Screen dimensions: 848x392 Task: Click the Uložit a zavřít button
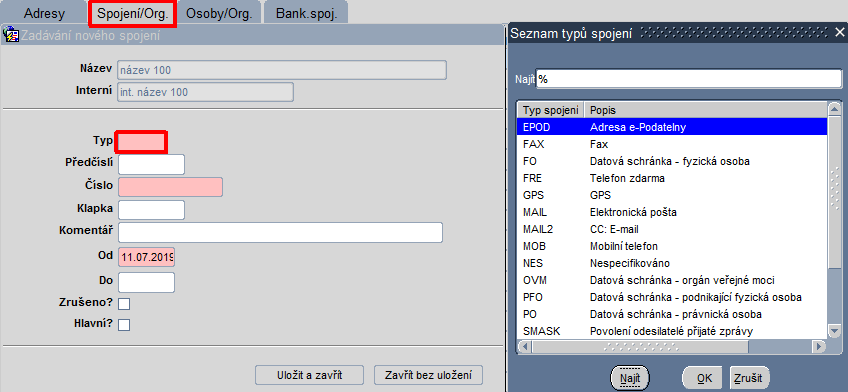pyautogui.click(x=309, y=375)
